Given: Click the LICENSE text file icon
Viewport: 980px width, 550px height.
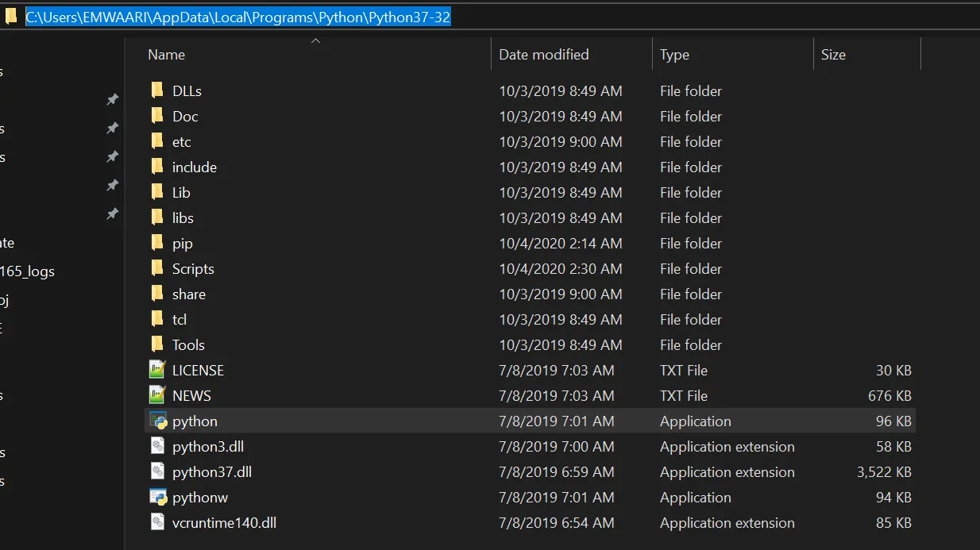Looking at the screenshot, I should (158, 370).
